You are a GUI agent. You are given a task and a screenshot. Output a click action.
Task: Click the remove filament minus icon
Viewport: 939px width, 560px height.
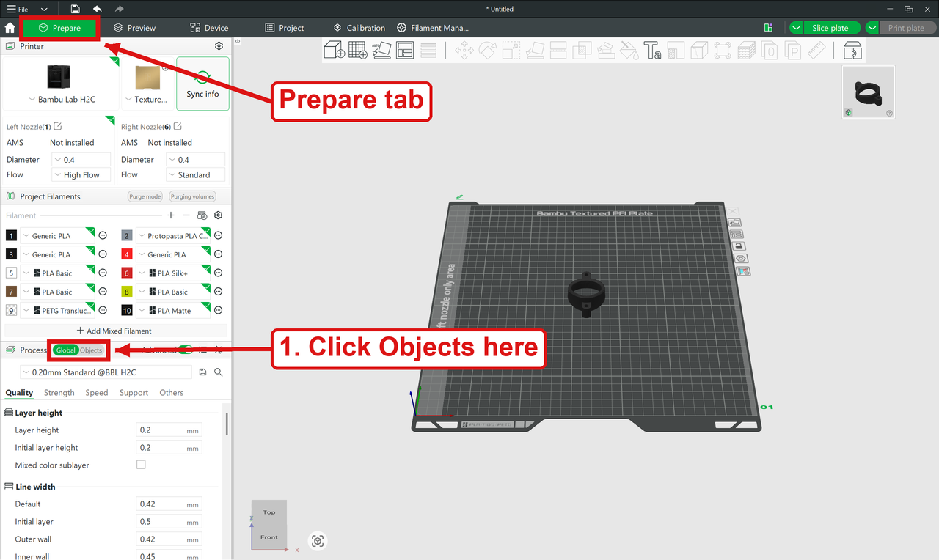click(x=186, y=215)
